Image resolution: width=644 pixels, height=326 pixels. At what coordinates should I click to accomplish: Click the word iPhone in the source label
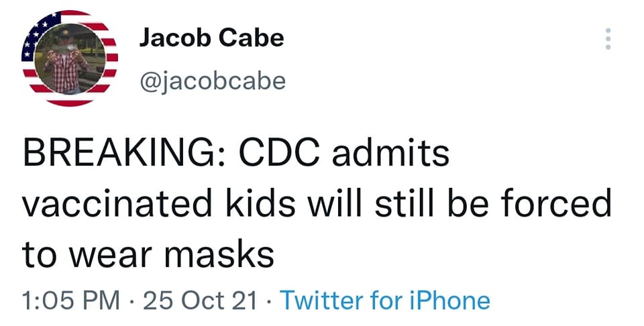[x=450, y=300]
